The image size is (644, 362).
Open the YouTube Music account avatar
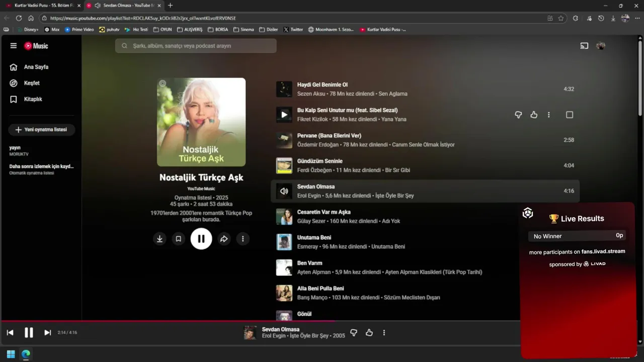(600, 46)
